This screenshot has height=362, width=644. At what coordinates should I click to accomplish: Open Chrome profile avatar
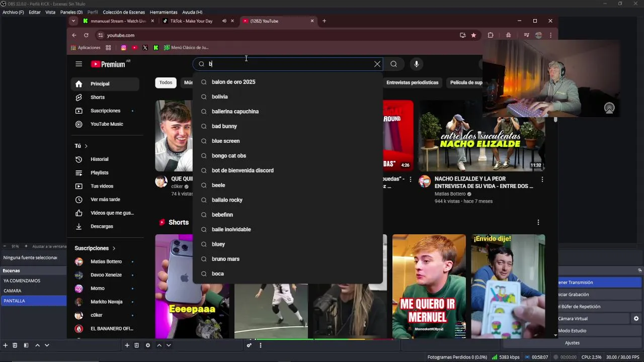(x=538, y=35)
